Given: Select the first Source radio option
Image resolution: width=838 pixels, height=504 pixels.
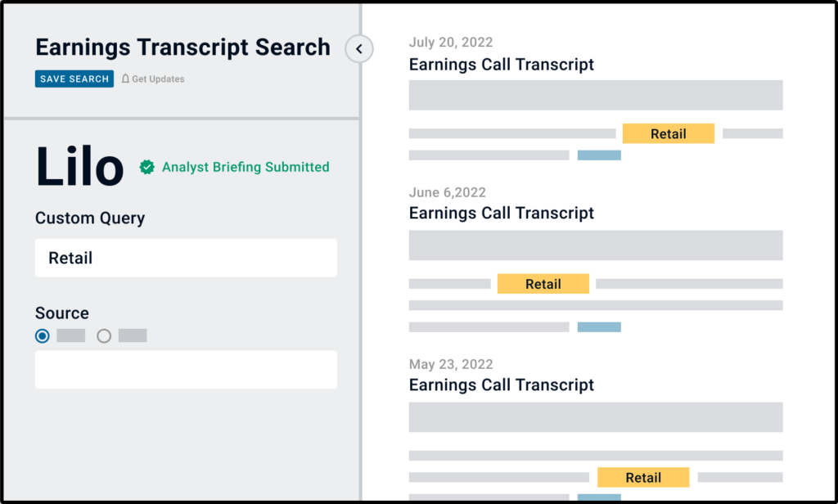Looking at the screenshot, I should click(x=43, y=335).
